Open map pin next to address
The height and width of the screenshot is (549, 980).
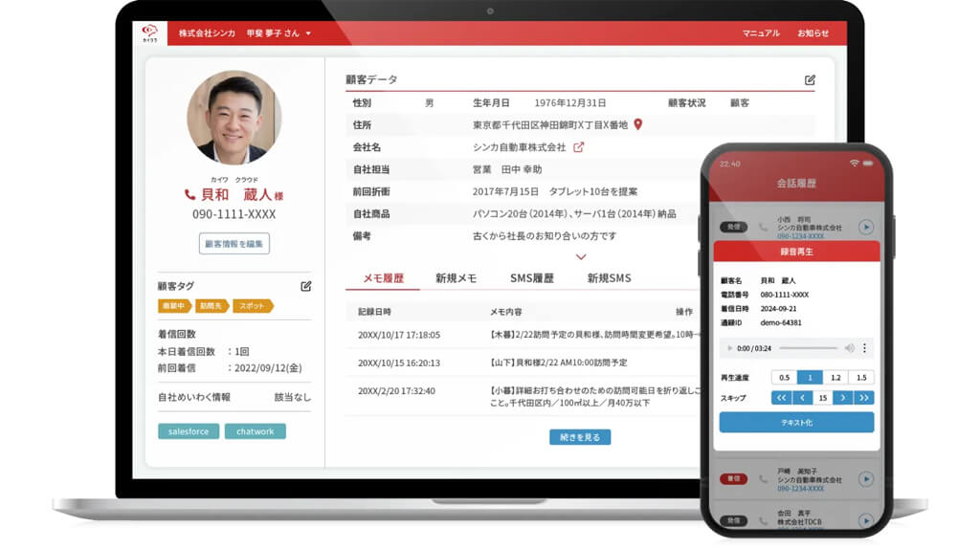point(638,124)
